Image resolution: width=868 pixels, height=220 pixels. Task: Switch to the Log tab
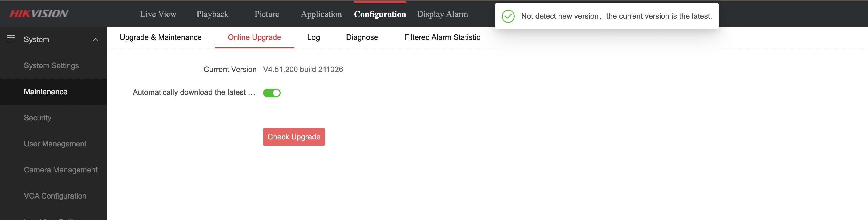click(x=313, y=37)
